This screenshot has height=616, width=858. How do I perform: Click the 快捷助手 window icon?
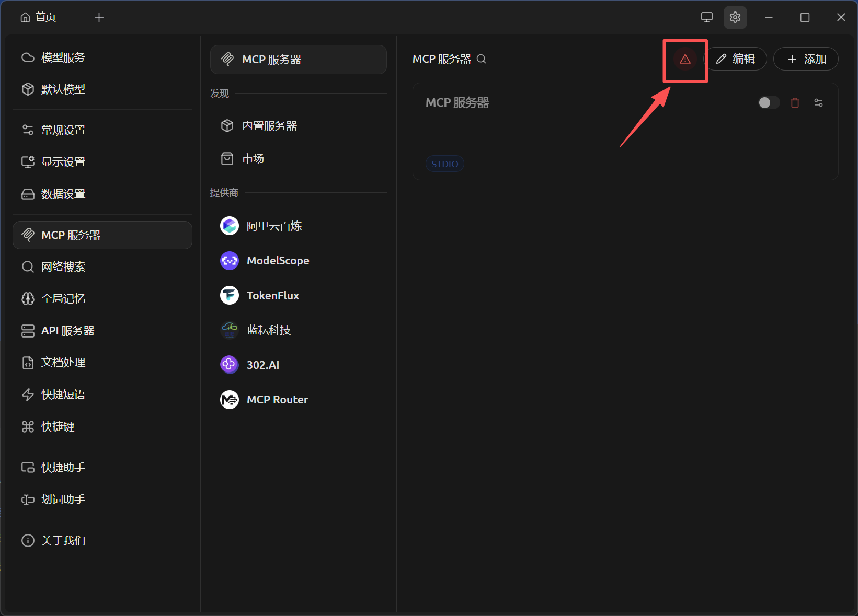pos(28,468)
